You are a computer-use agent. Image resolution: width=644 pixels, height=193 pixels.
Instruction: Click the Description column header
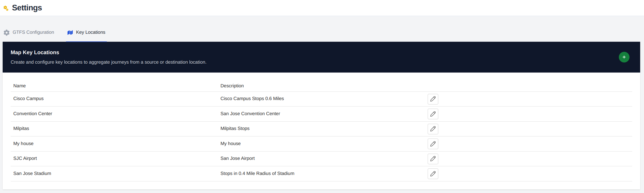(232, 86)
